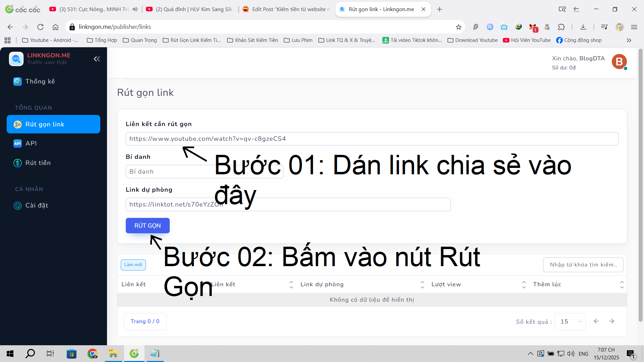Screen dimensions: 644x362
Task: Open the browser extensions puzzle icon
Action: point(561,27)
